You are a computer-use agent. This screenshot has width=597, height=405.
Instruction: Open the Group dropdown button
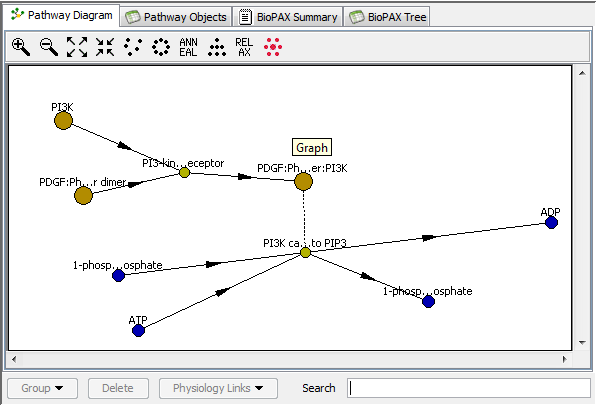click(43, 388)
